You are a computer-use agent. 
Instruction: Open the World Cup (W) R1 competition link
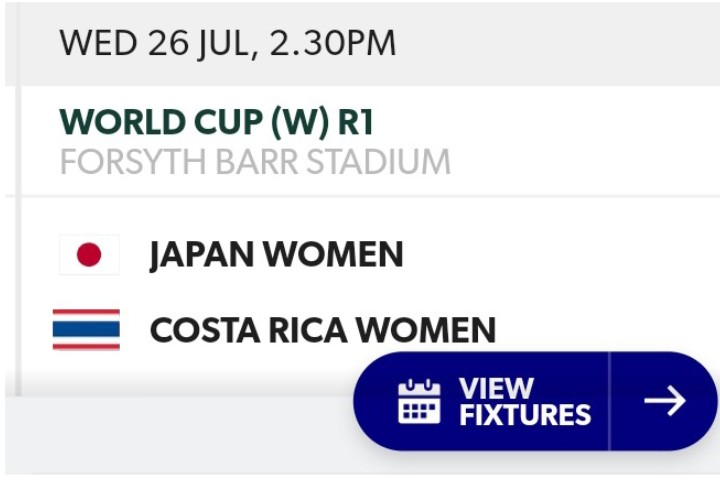tap(216, 123)
